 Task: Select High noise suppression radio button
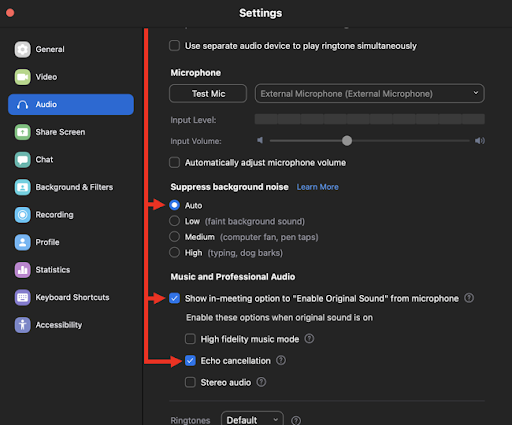[174, 252]
